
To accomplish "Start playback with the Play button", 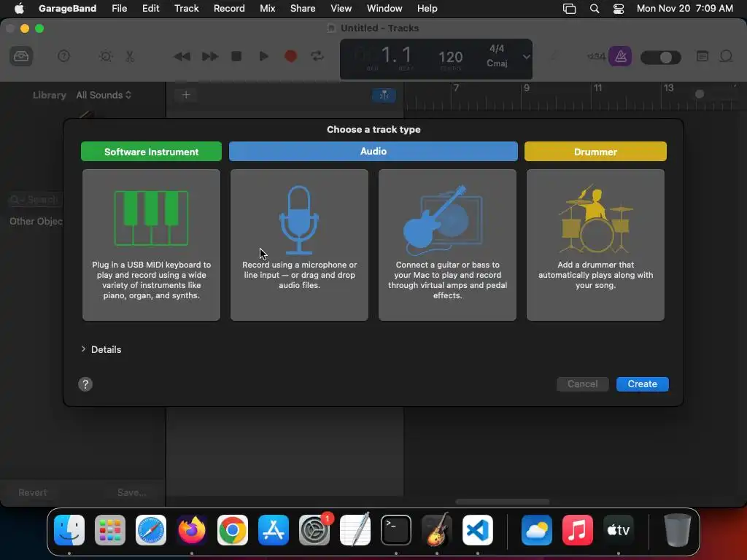I will click(263, 56).
